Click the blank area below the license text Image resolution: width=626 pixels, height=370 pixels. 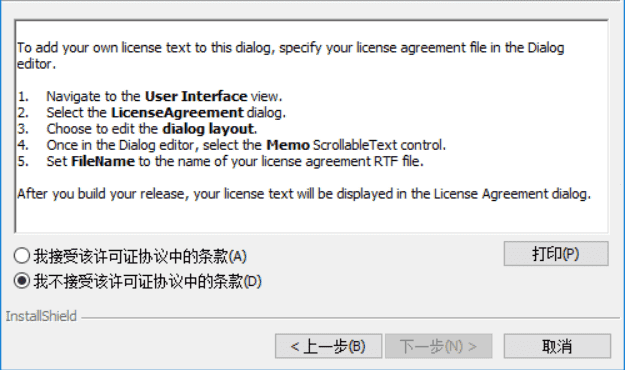click(x=311, y=218)
